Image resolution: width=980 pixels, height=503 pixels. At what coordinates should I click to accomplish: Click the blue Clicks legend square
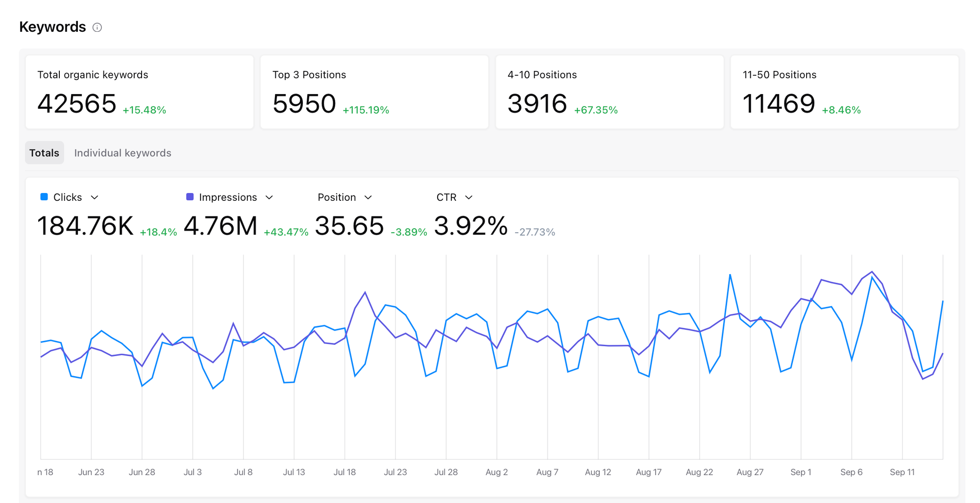point(44,197)
